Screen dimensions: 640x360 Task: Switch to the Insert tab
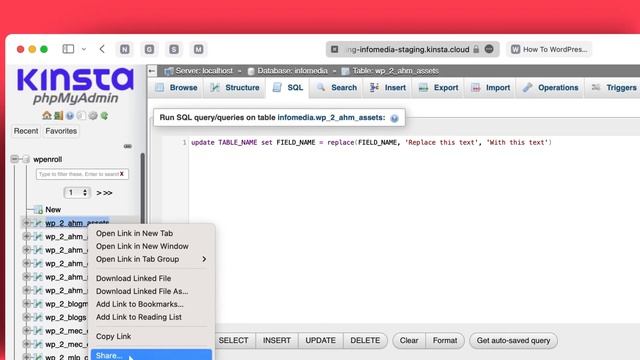pos(388,88)
